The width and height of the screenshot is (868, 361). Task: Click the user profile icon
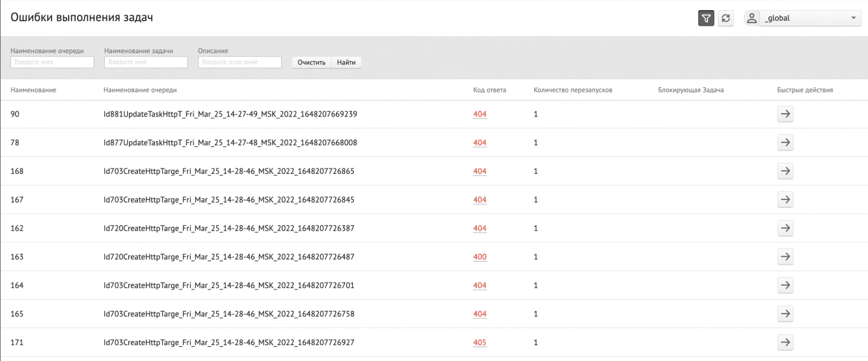tap(751, 18)
